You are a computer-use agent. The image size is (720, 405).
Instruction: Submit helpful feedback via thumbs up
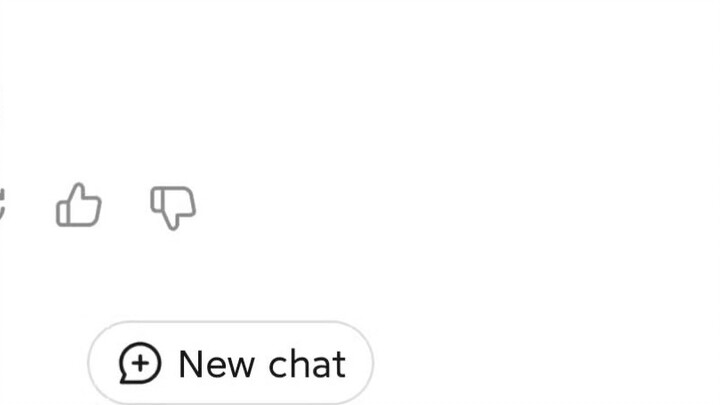click(x=79, y=205)
